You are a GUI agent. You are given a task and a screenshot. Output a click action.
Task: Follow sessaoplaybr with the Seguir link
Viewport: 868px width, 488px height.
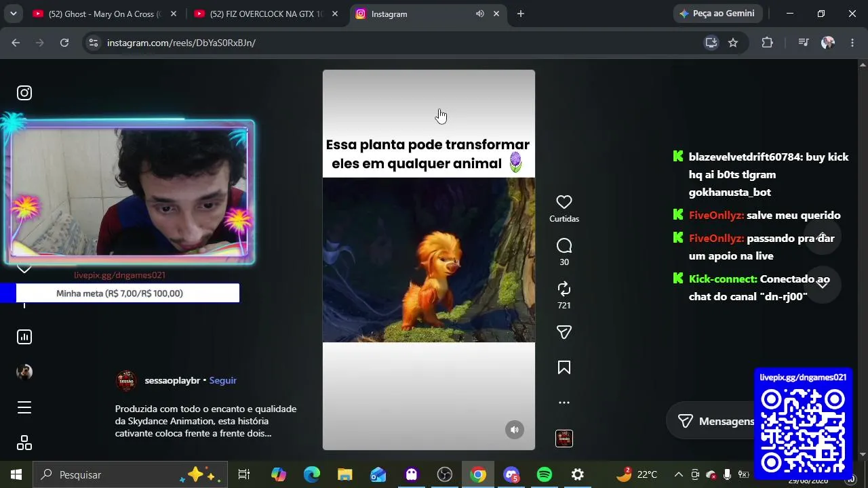click(222, 380)
